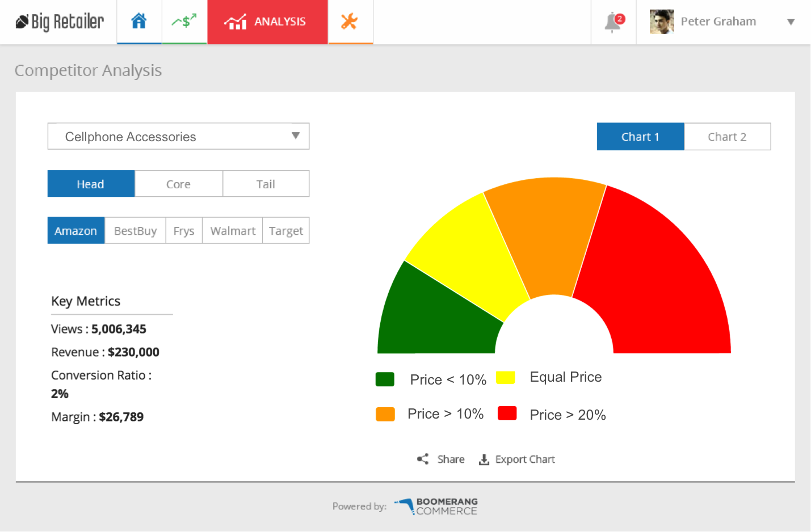Click the orange Price > 10% legend swatch
811x532 pixels.
(x=385, y=414)
